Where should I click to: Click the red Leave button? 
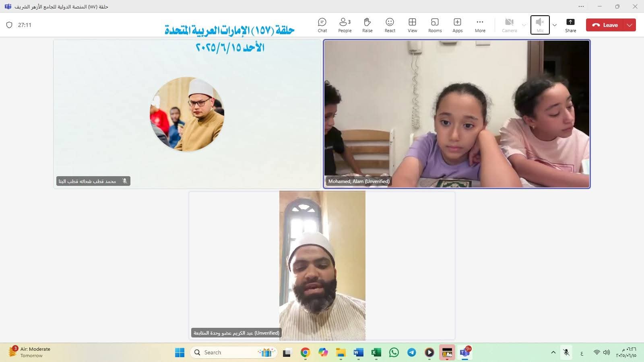[605, 25]
